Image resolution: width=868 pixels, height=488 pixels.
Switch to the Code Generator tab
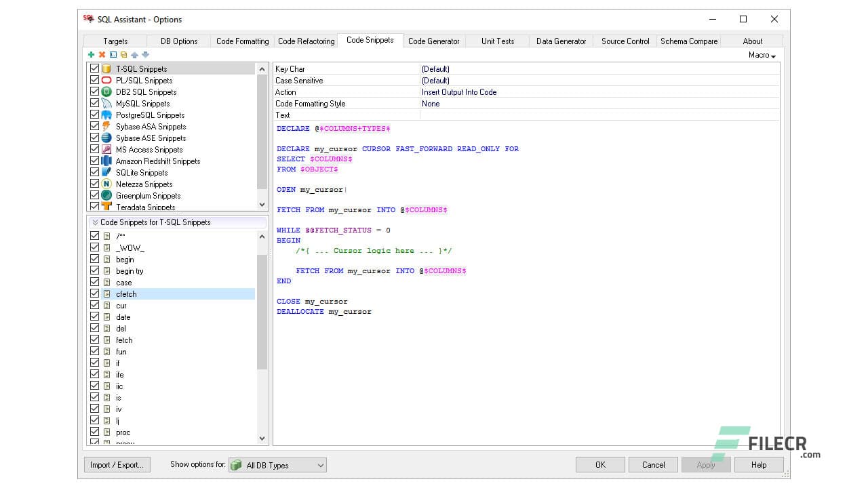[434, 40]
